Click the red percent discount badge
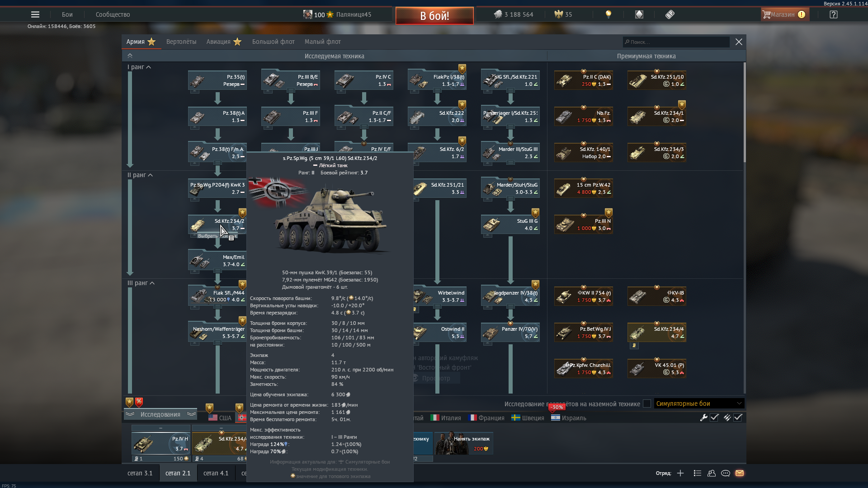Viewport: 868px width, 488px height. point(139,402)
